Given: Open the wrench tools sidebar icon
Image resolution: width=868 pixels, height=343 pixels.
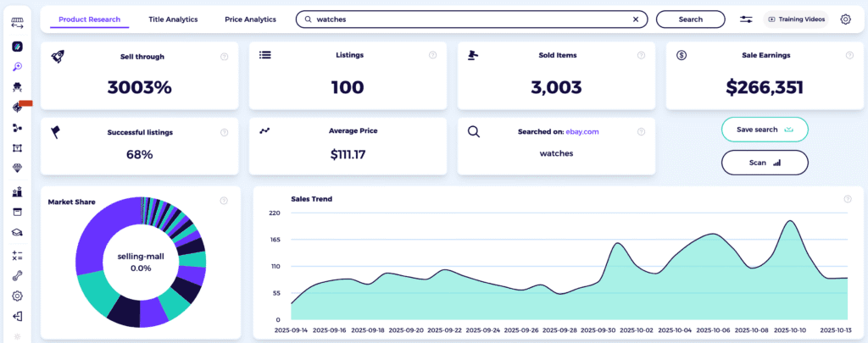Looking at the screenshot, I should pyautogui.click(x=17, y=275).
